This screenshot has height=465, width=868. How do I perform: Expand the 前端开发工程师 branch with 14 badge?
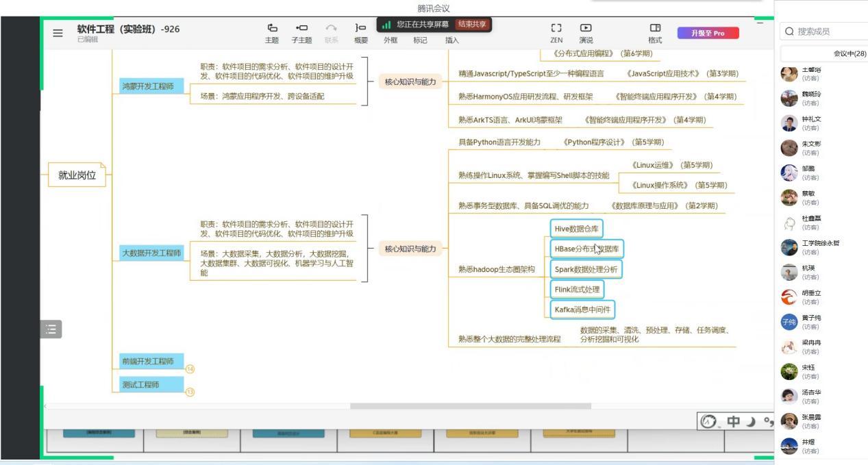point(190,369)
